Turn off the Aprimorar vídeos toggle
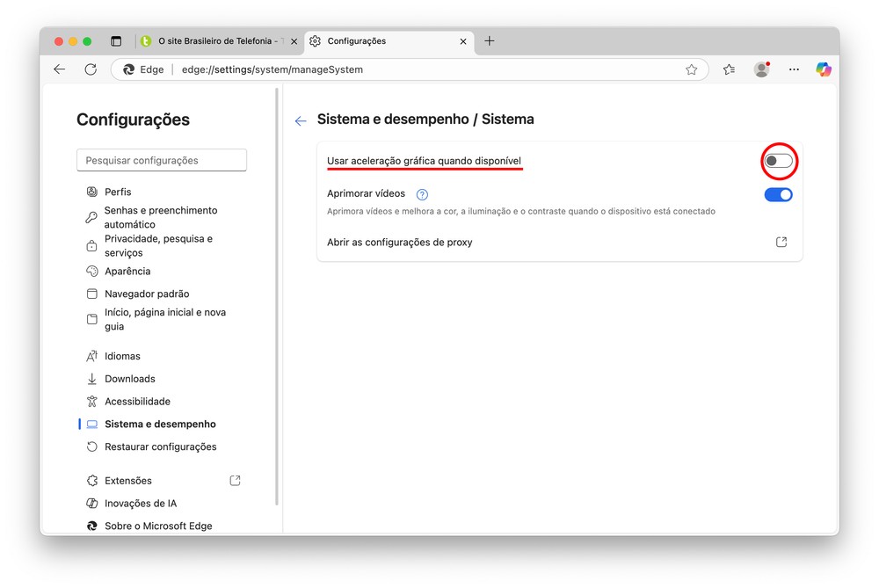The image size is (879, 588). (x=778, y=194)
